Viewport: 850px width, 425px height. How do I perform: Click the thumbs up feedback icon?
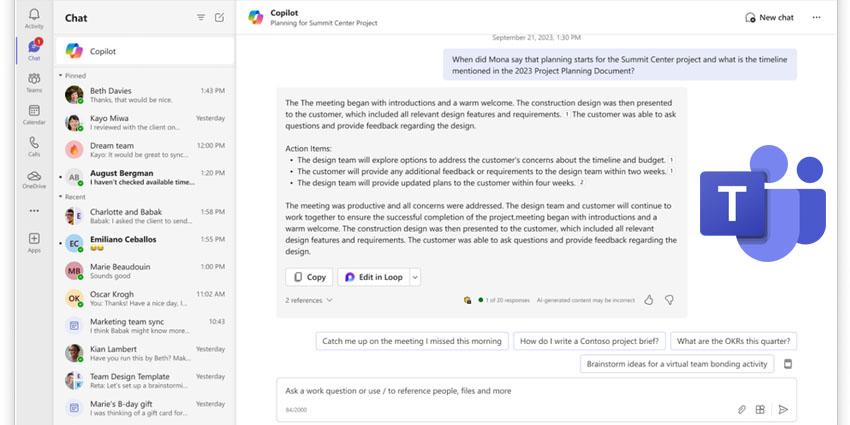coord(649,300)
